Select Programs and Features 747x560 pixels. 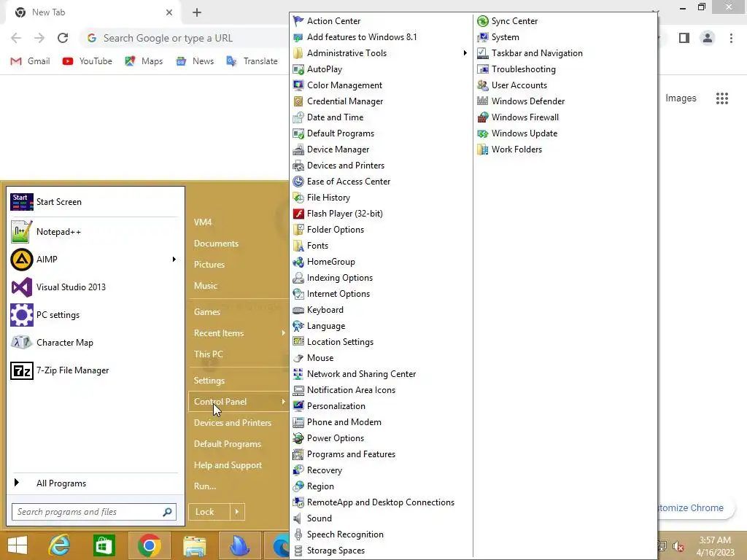point(351,454)
